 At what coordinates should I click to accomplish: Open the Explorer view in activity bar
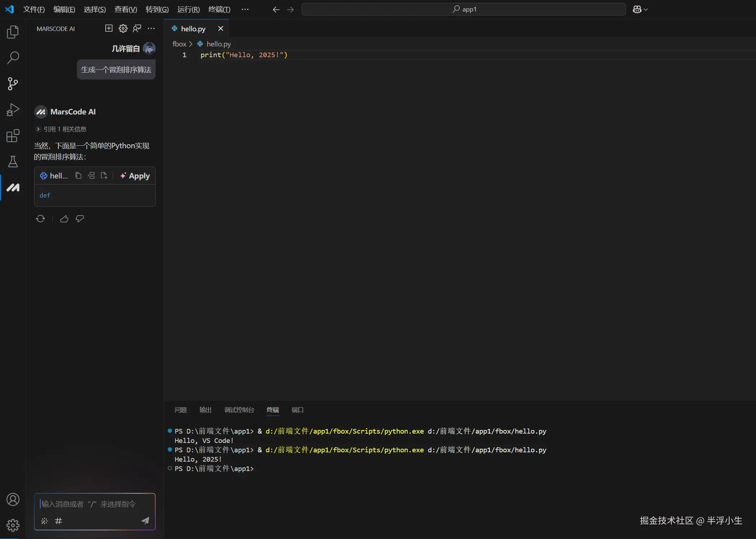13,32
